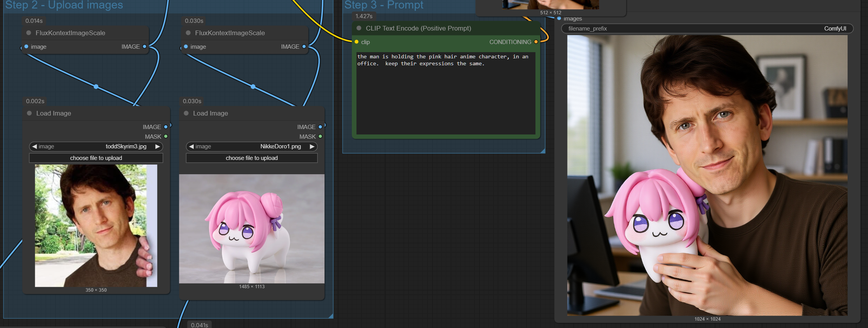868x328 pixels.
Task: Click into the positive prompt text box
Action: pos(446,93)
